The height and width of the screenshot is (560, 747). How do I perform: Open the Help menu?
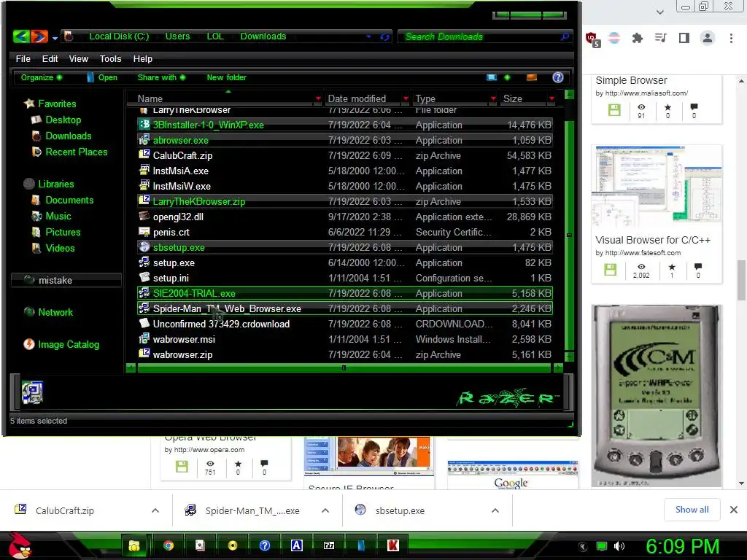(x=142, y=58)
